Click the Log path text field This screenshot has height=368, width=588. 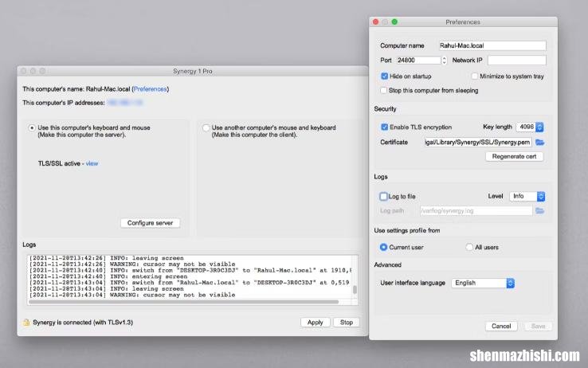click(x=476, y=210)
